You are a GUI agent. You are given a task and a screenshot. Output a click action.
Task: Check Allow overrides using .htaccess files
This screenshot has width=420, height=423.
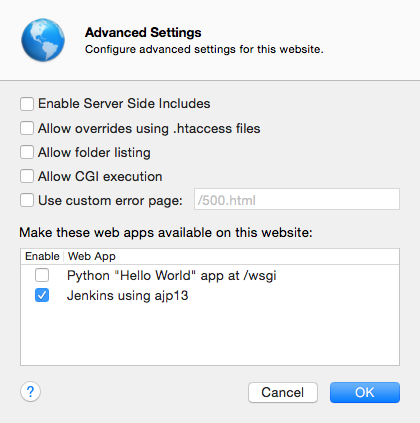[27, 128]
